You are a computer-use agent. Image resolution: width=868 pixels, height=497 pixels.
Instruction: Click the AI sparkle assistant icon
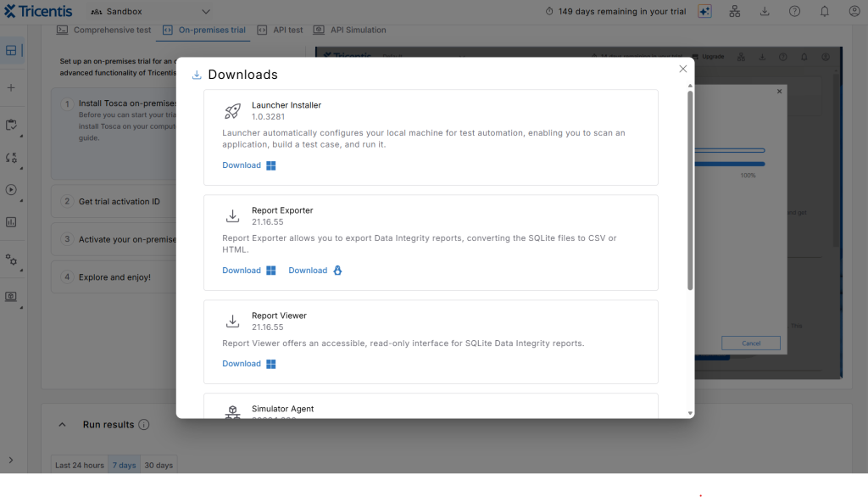704,11
